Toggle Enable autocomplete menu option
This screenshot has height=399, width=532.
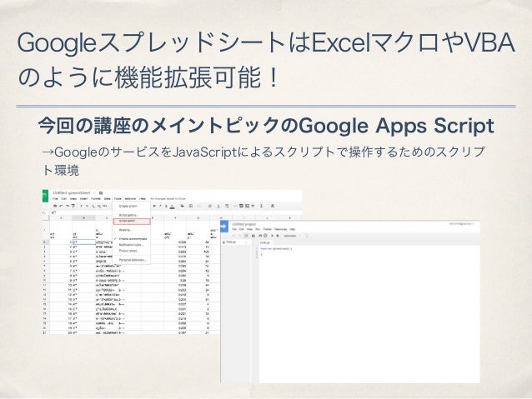click(133, 239)
